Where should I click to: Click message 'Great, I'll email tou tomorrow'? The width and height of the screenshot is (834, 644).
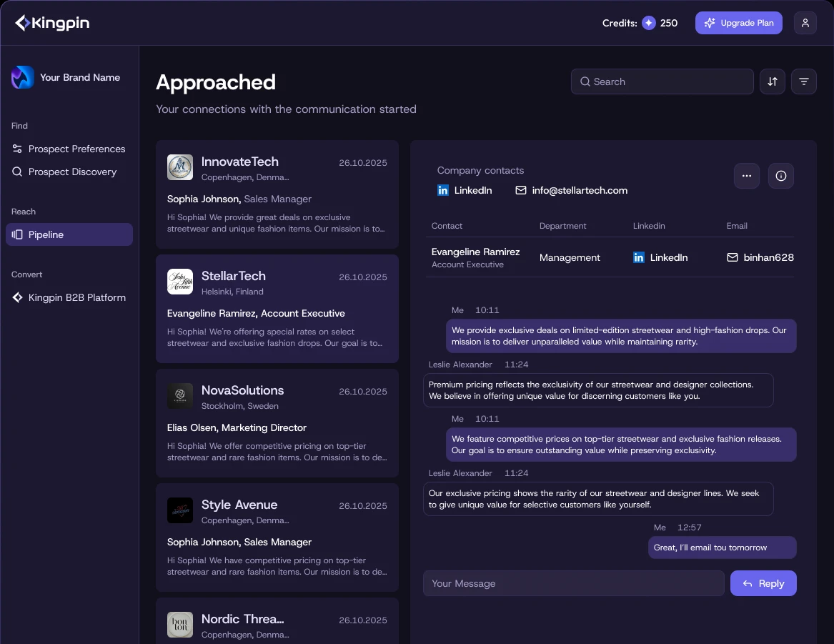(x=721, y=548)
